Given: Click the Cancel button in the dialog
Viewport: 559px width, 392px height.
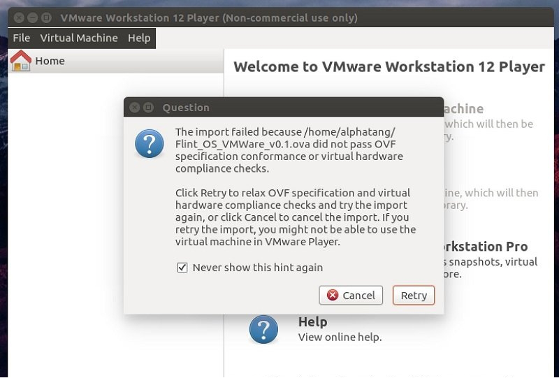Looking at the screenshot, I should 351,295.
